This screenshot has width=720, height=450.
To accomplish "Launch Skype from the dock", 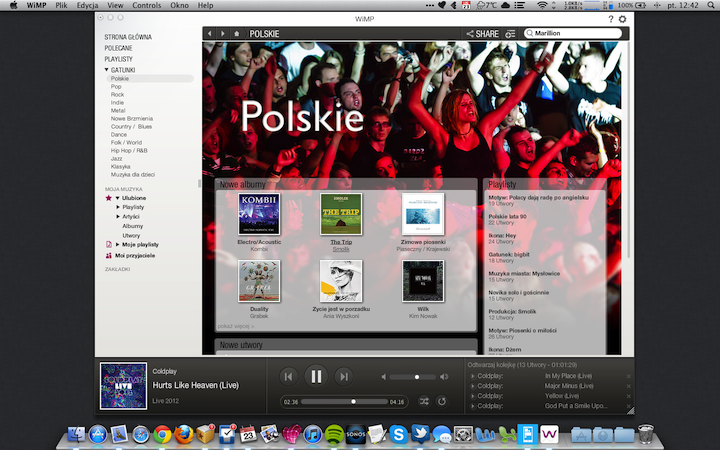I will tap(399, 434).
